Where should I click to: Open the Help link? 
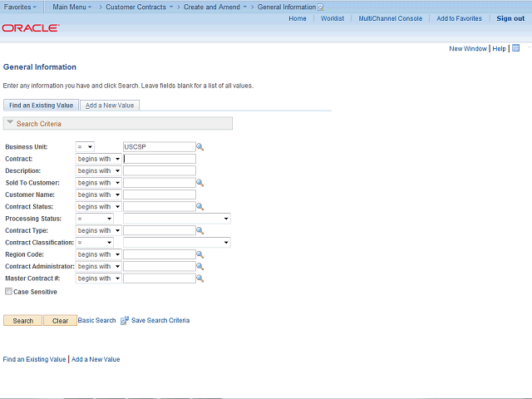[499, 48]
